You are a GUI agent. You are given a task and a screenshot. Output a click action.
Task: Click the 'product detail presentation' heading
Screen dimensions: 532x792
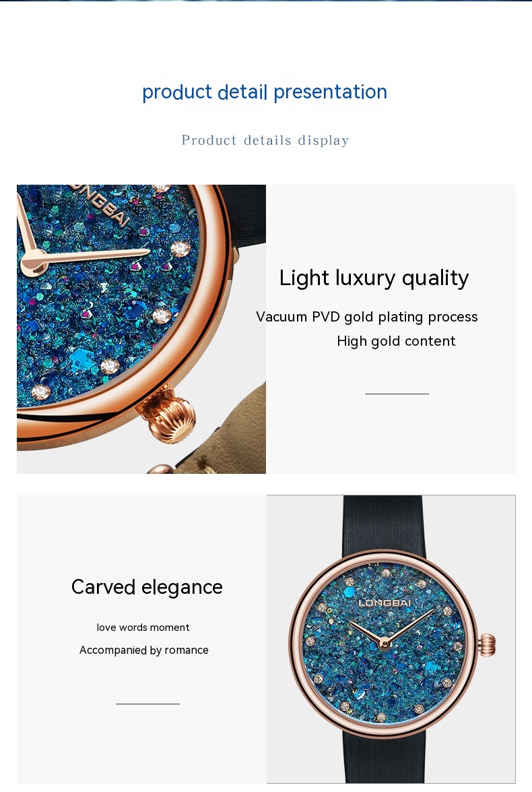click(265, 92)
